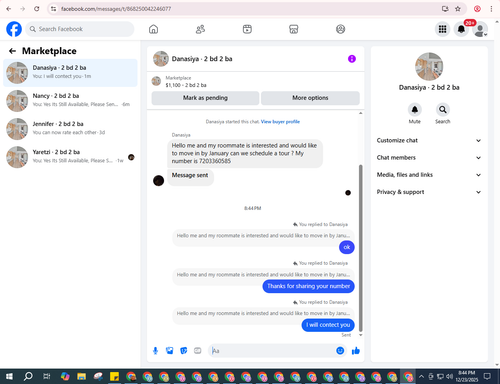Open Windows taskbar search
500x384 pixels.
(28, 377)
